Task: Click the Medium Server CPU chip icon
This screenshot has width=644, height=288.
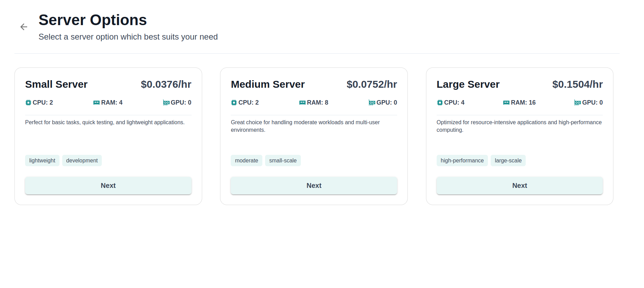Action: coord(234,103)
